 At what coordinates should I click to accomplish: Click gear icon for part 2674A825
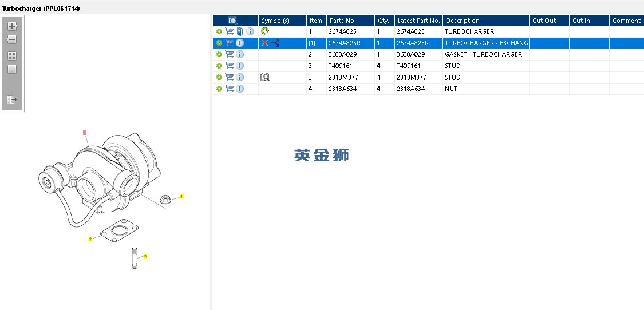click(219, 31)
